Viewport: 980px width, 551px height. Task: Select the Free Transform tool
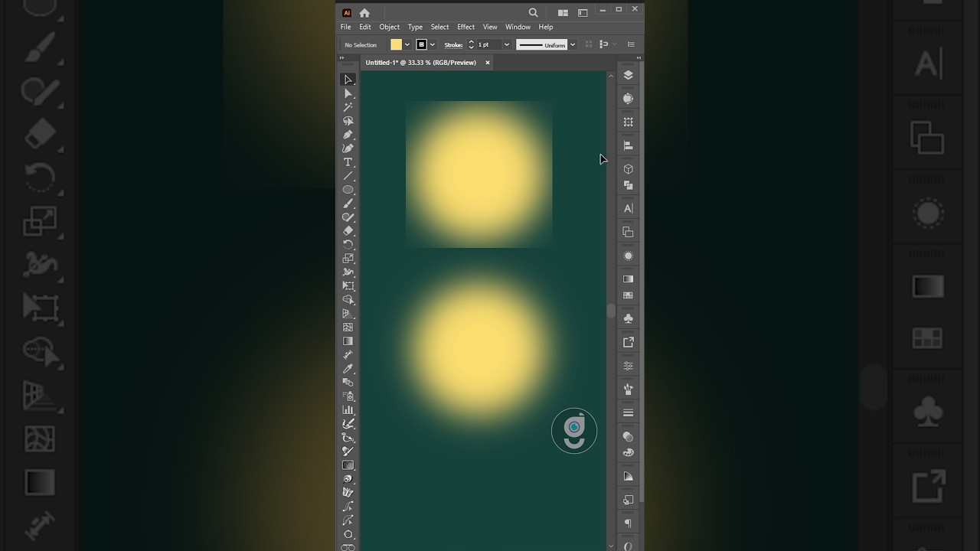[x=348, y=286]
